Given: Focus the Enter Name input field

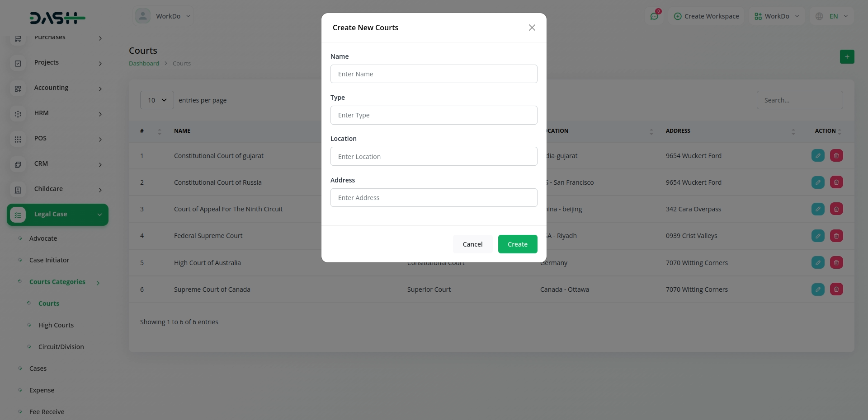Looking at the screenshot, I should pos(434,74).
